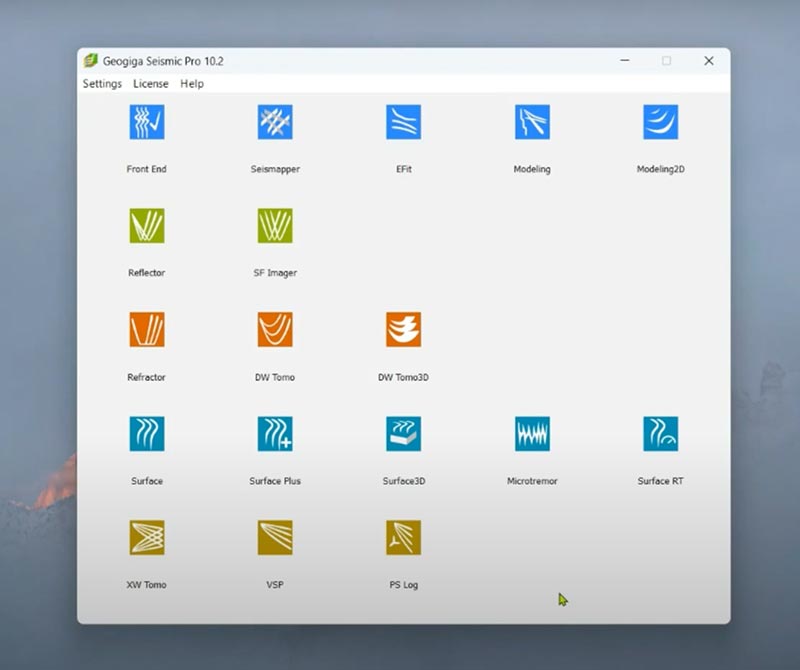
Task: Open the License menu
Action: pyautogui.click(x=151, y=84)
